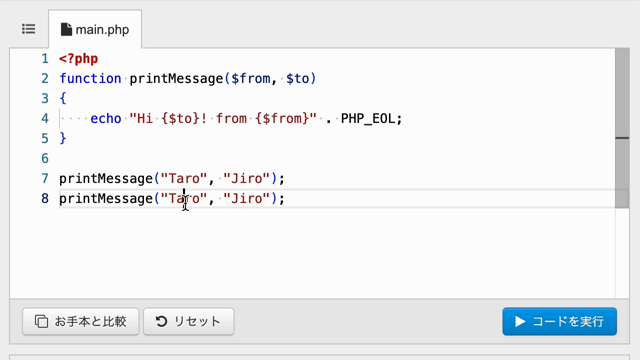Viewport: 640px width, 360px height.
Task: Click "Jiro" string on line 7
Action: pos(247,178)
